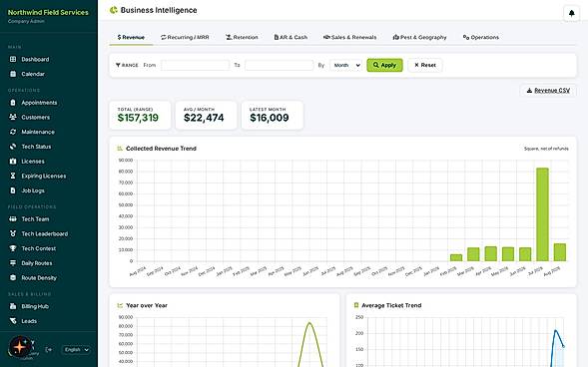
Task: Click the Appointments clipboard icon
Action: click(x=13, y=103)
